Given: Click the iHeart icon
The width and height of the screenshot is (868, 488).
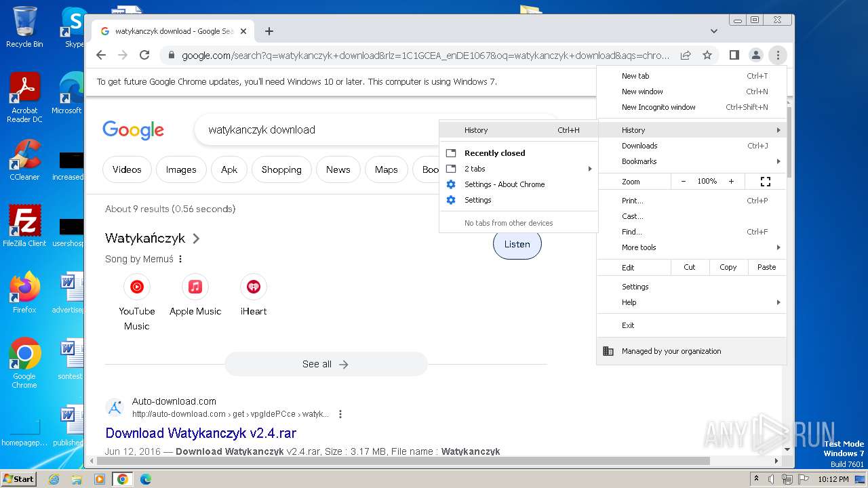Looking at the screenshot, I should 254,287.
